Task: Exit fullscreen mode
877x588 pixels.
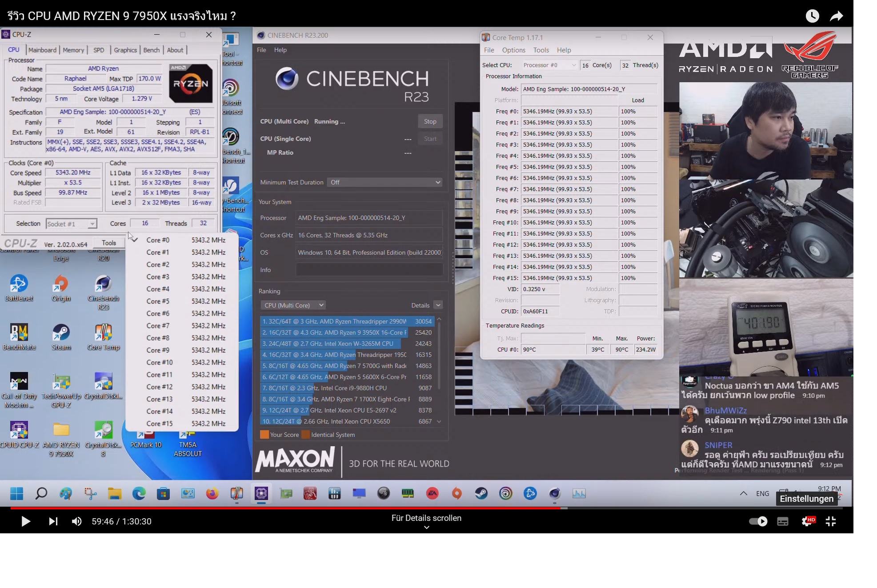Action: click(x=831, y=521)
